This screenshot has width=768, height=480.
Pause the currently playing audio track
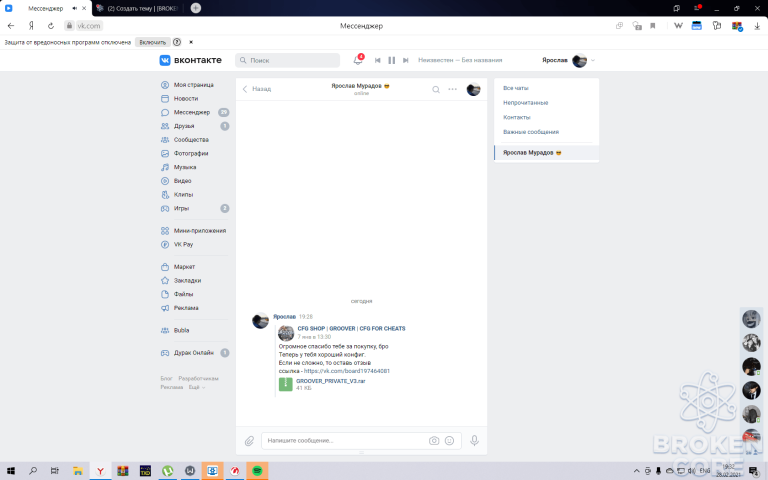(391, 60)
